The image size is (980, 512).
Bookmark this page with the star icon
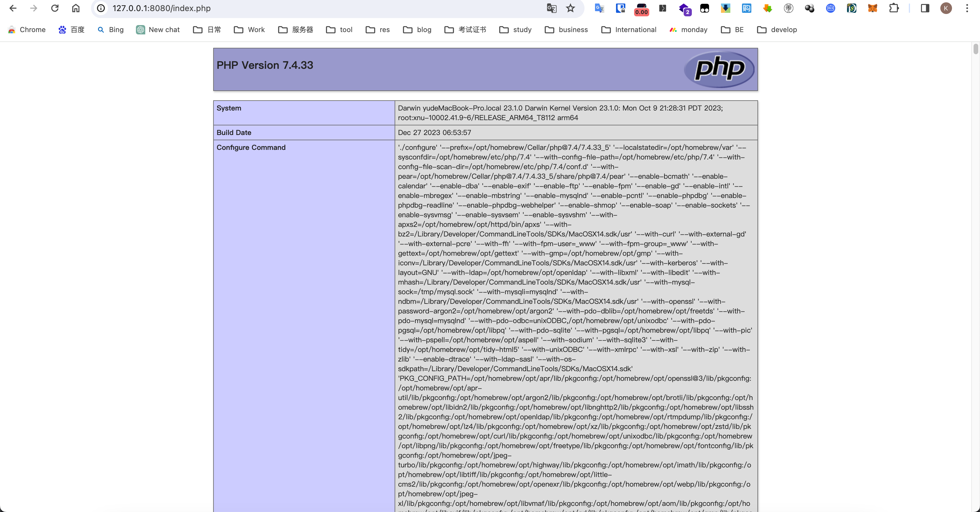(570, 8)
